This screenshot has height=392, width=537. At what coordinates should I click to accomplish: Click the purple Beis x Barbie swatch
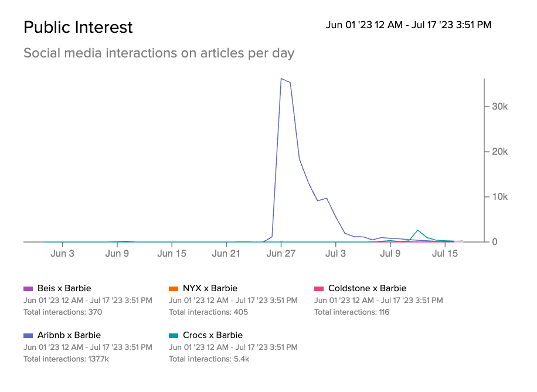point(28,288)
